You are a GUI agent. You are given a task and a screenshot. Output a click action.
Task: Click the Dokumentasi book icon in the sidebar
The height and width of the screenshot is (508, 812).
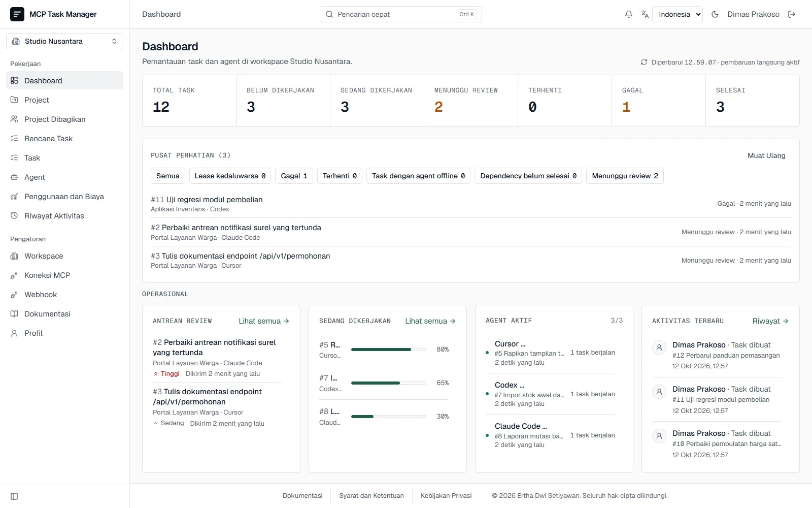point(14,314)
